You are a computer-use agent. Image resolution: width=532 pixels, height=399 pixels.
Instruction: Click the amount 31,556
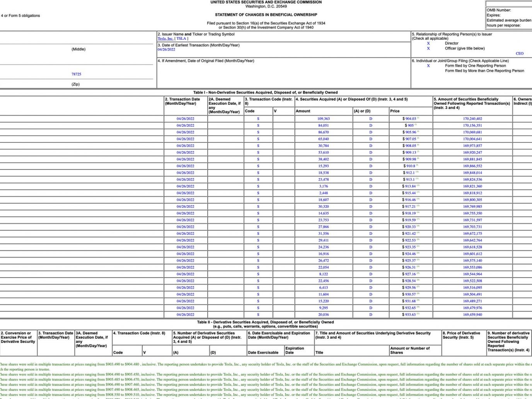324,234
